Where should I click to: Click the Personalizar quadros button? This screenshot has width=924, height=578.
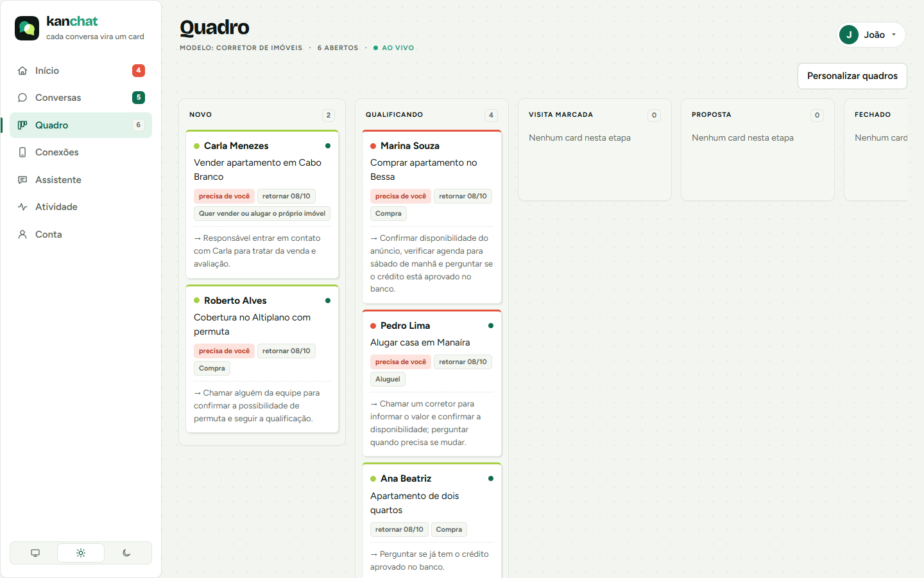[x=852, y=76]
